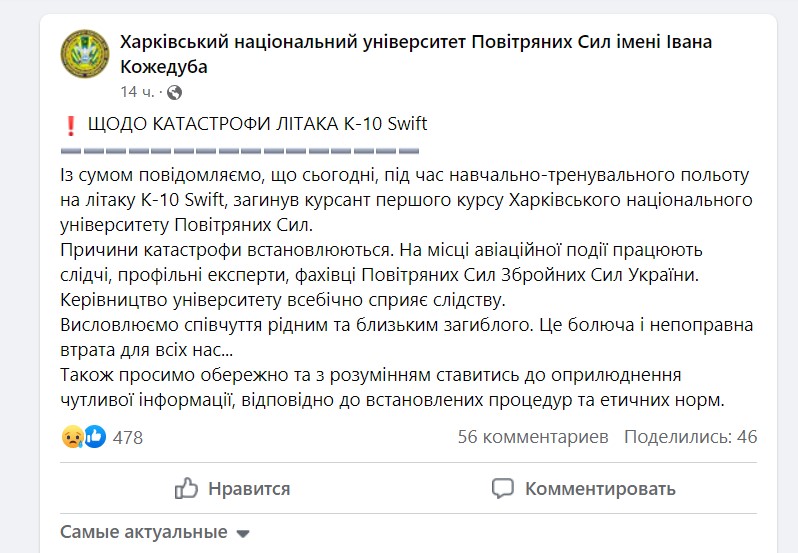Open the 56 комментариев link
This screenshot has height=553, width=798.
(x=533, y=437)
